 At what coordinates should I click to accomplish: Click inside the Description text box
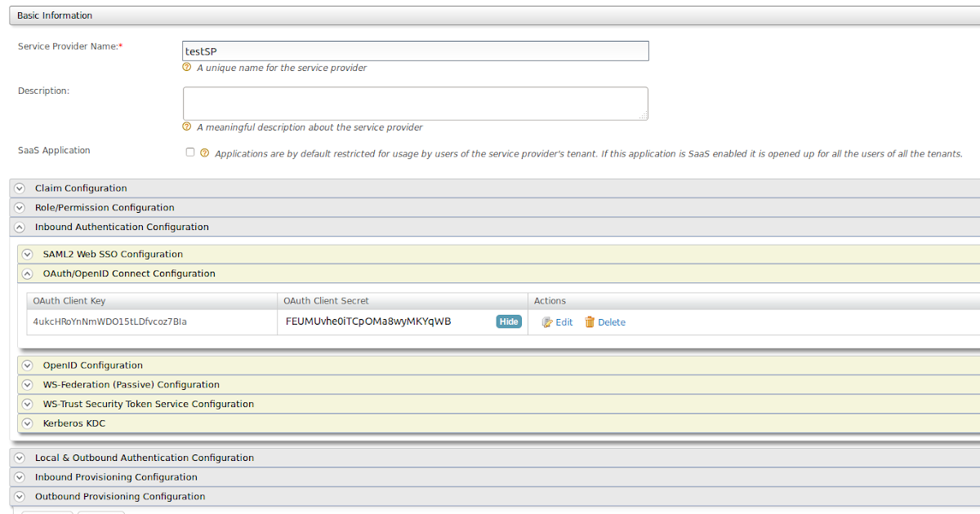click(415, 103)
